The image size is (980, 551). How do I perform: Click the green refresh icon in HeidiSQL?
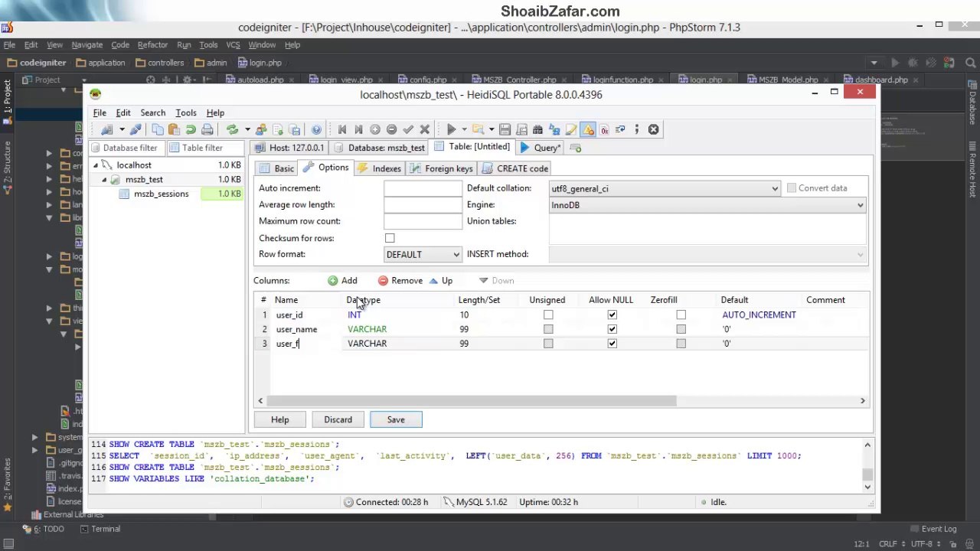(x=233, y=129)
